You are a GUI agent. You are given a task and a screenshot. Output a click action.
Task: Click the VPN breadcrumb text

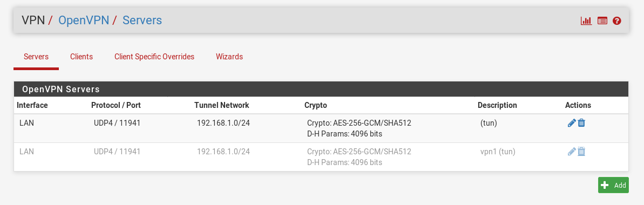click(x=33, y=20)
